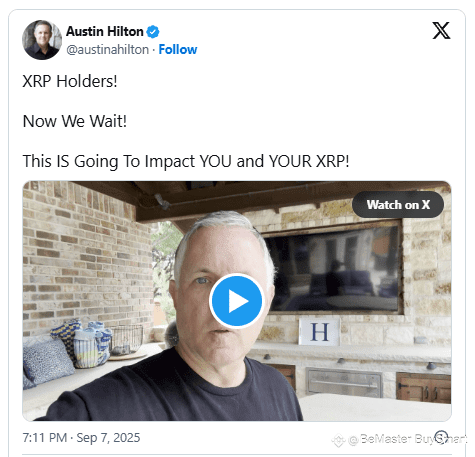475x457 pixels.
Task: Click the 'Now We Wait!' line
Action: point(75,121)
